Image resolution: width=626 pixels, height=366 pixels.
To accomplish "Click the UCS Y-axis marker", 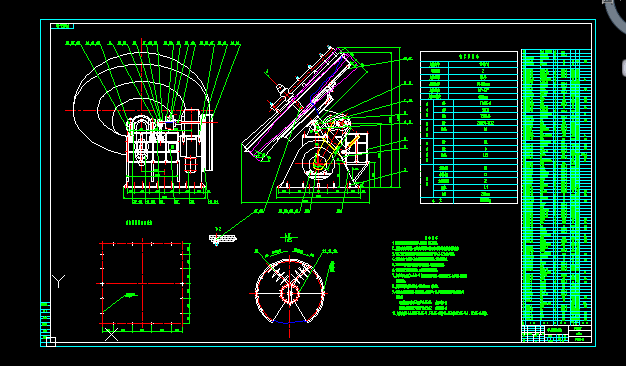I will (58, 281).
